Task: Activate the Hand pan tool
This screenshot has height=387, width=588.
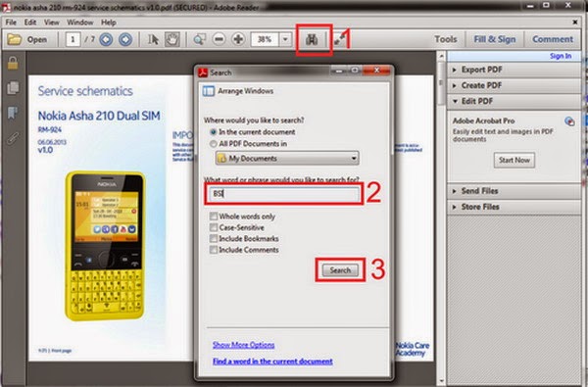Action: pyautogui.click(x=172, y=39)
